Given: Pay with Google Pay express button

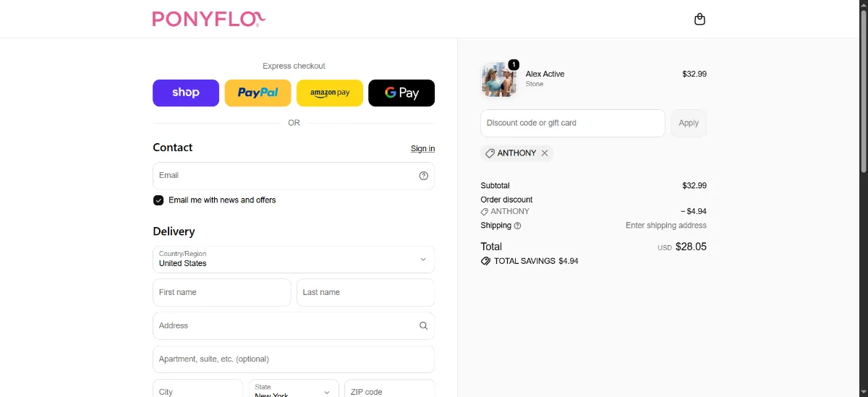Looking at the screenshot, I should [401, 93].
